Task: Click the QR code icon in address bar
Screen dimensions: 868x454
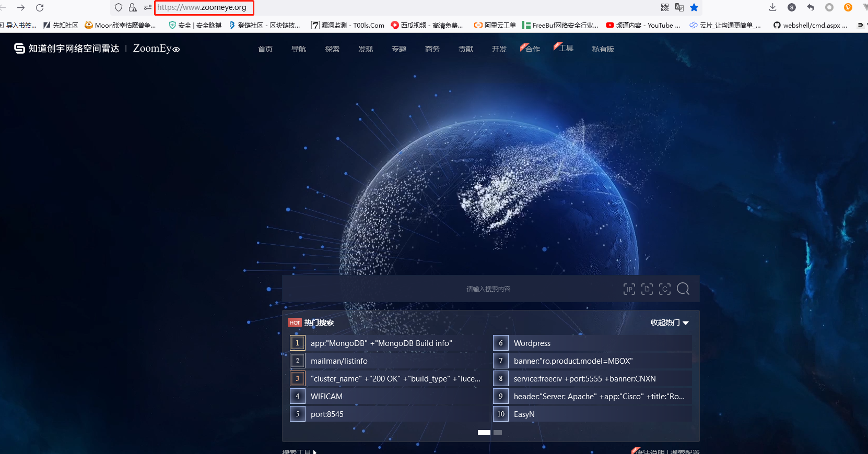Action: [x=665, y=7]
